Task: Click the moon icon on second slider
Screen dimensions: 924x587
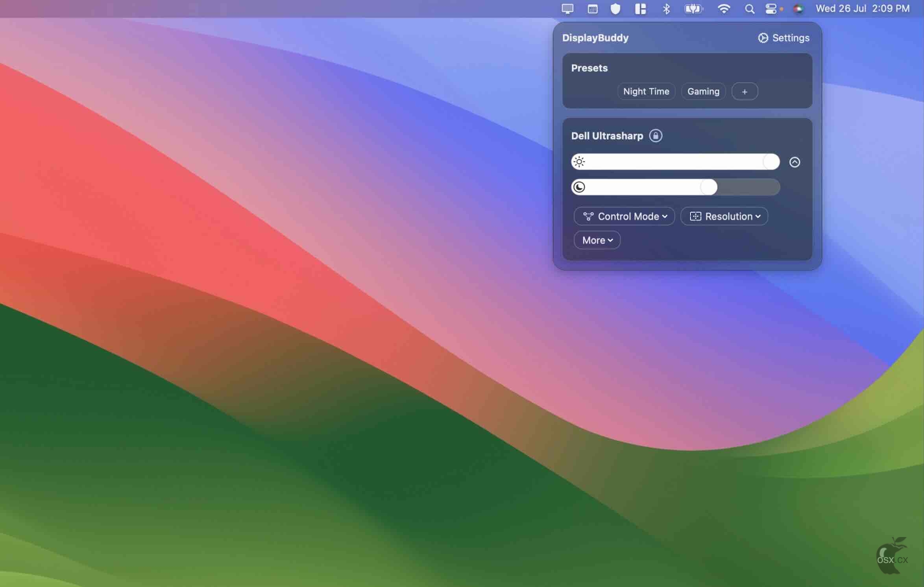Action: (x=579, y=187)
